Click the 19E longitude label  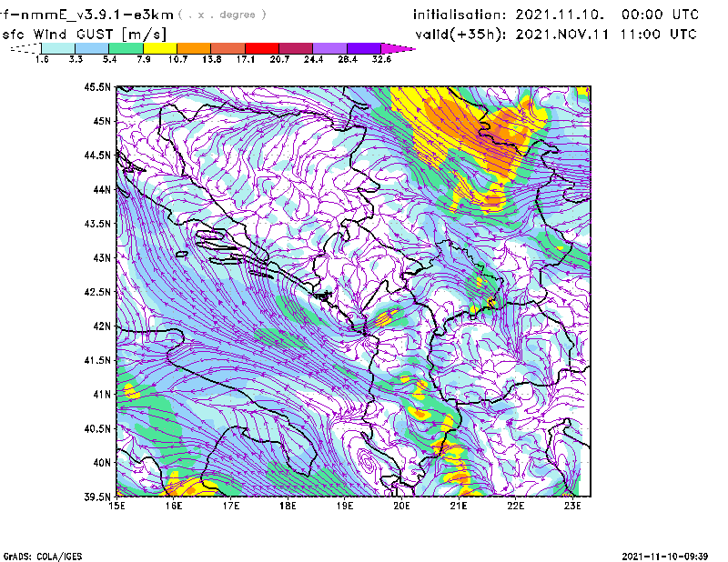[345, 506]
